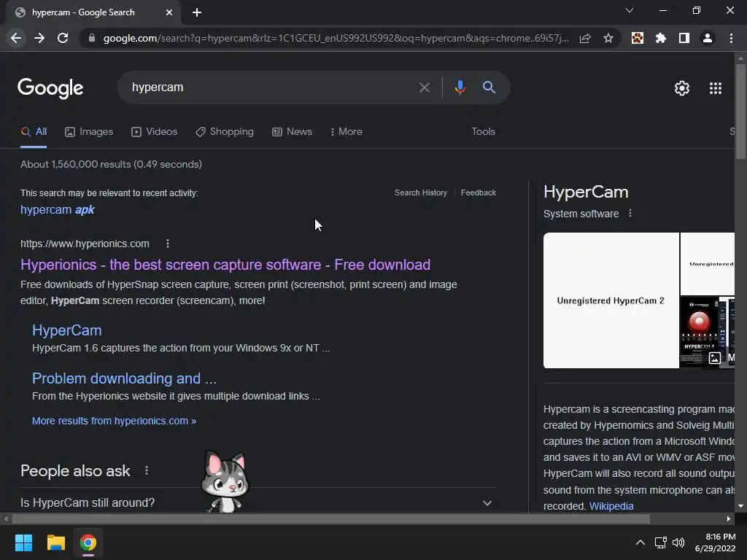The image size is (747, 560).
Task: Close the hypercam Google Search tab
Action: click(169, 12)
